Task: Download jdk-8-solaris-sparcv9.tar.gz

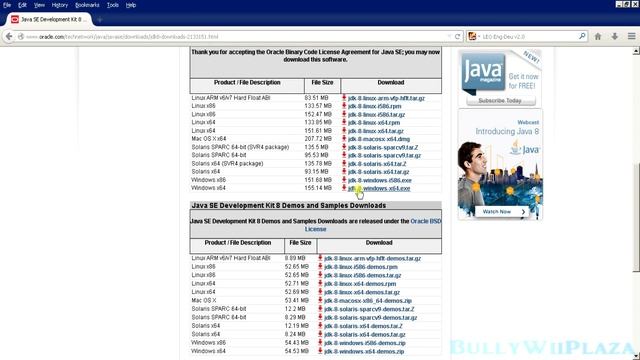Action: click(x=384, y=156)
